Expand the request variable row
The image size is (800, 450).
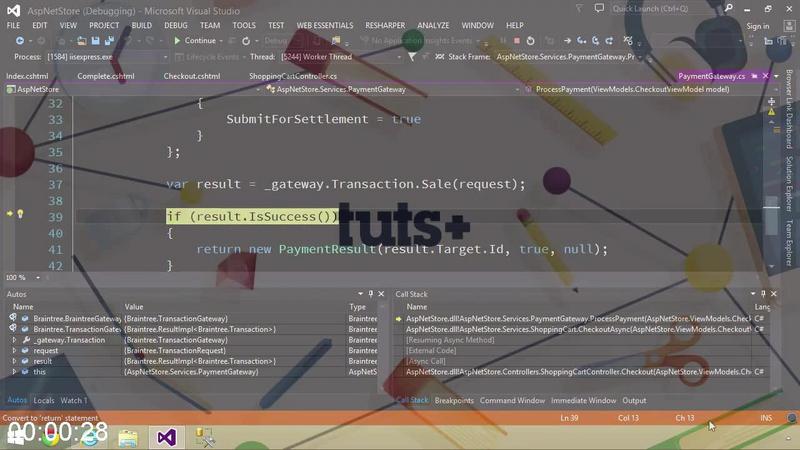pos(14,351)
